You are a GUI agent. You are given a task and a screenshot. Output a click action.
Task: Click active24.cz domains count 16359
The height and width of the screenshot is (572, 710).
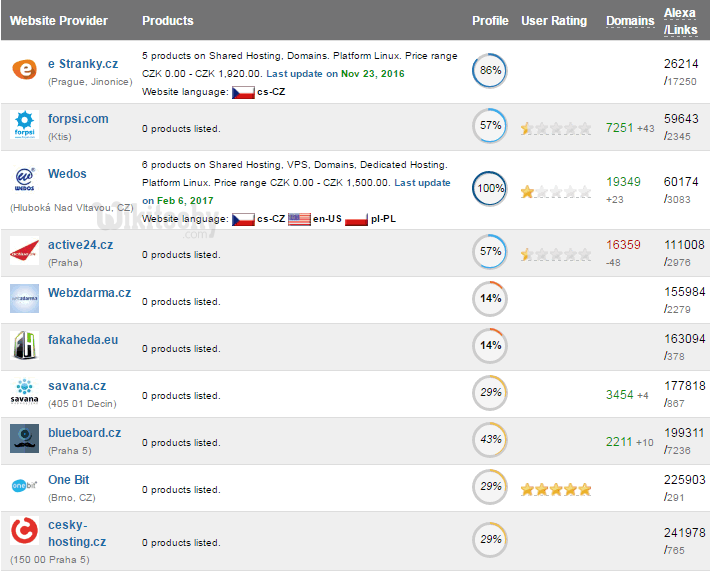coord(624,245)
